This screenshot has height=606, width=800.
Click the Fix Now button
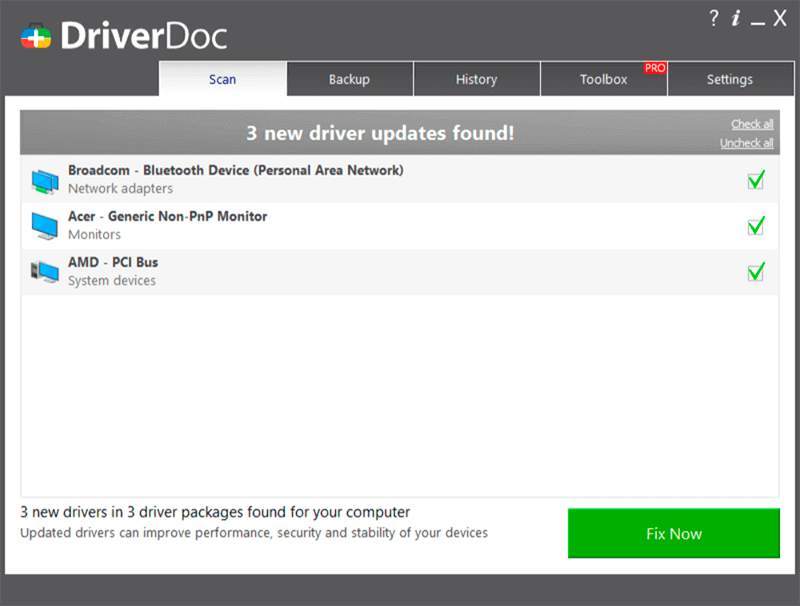point(673,533)
